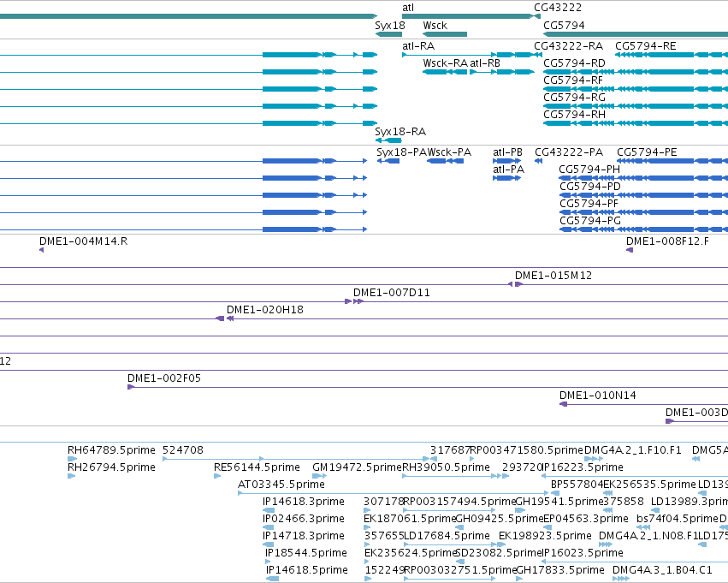Image resolution: width=728 pixels, height=583 pixels.
Task: Click the DMG4A.3_1.B04.C1 EST
Action: tap(621, 579)
